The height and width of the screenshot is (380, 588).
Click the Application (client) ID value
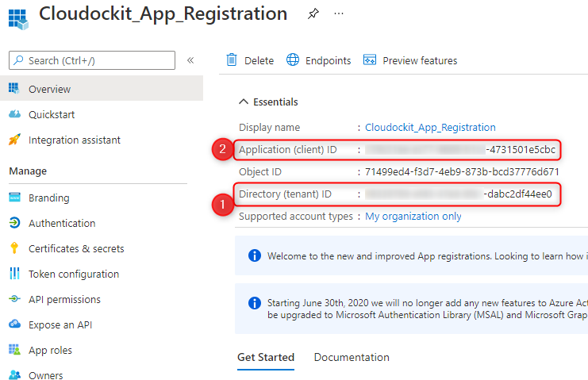[460, 149]
